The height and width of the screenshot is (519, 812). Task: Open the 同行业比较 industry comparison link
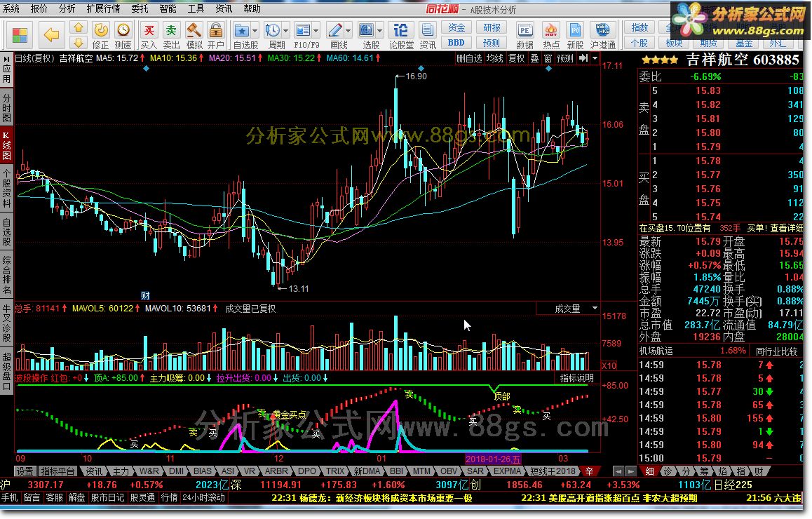click(x=777, y=351)
